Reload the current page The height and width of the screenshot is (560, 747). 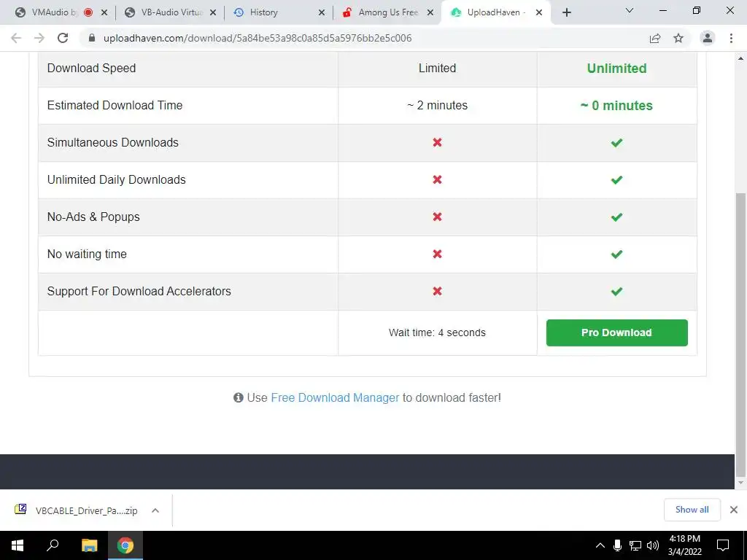(63, 38)
